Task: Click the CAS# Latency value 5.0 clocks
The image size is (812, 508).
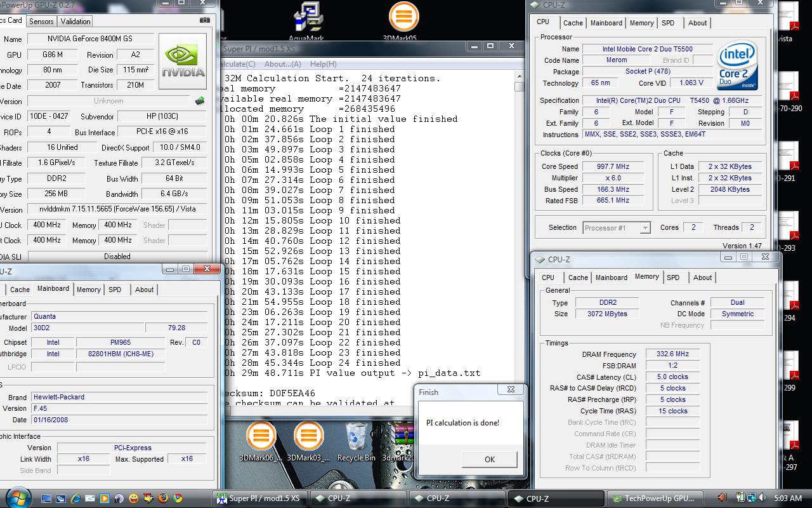Action: point(673,377)
